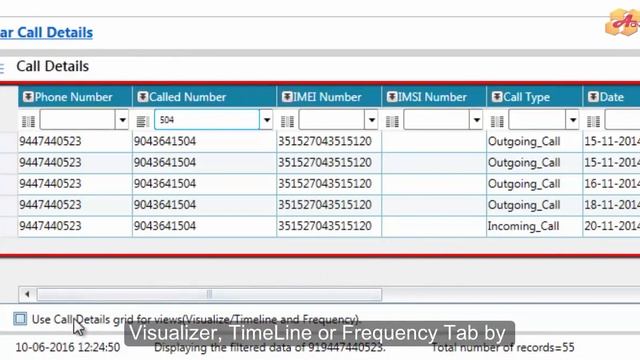The height and width of the screenshot is (360, 640).
Task: Click the Call Type column sort icon
Action: coord(497,97)
